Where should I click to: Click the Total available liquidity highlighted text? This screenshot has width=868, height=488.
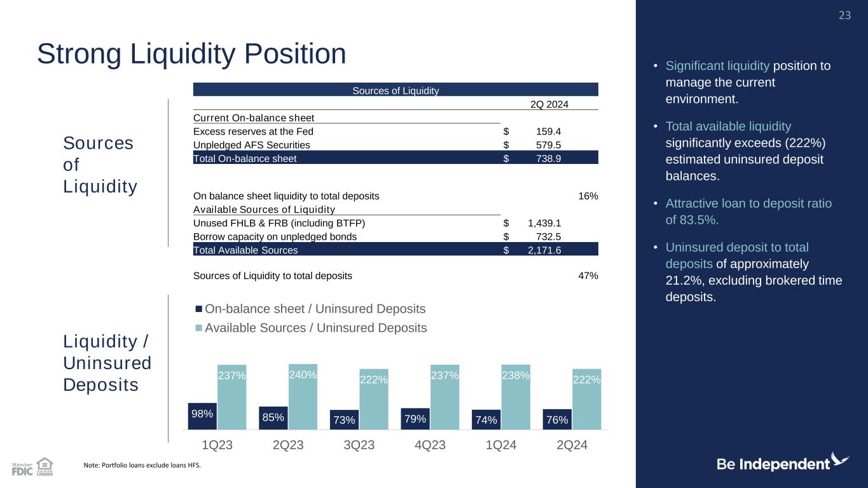point(728,126)
